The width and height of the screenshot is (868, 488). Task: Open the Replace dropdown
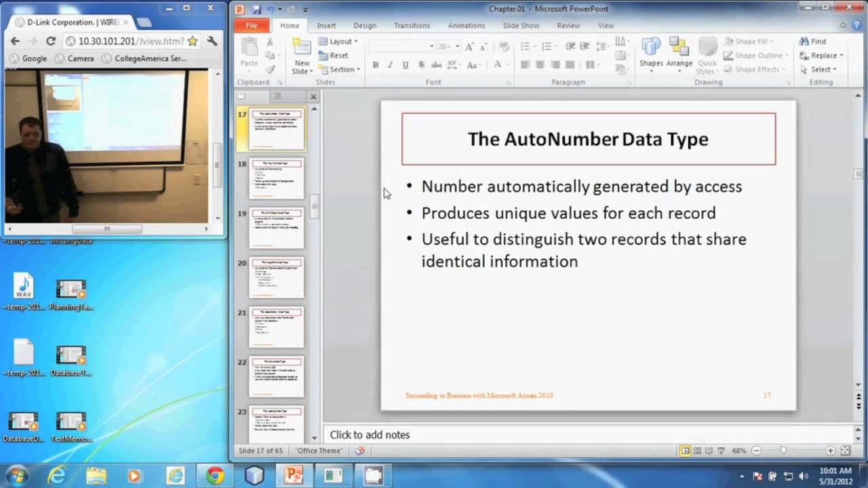click(821, 56)
